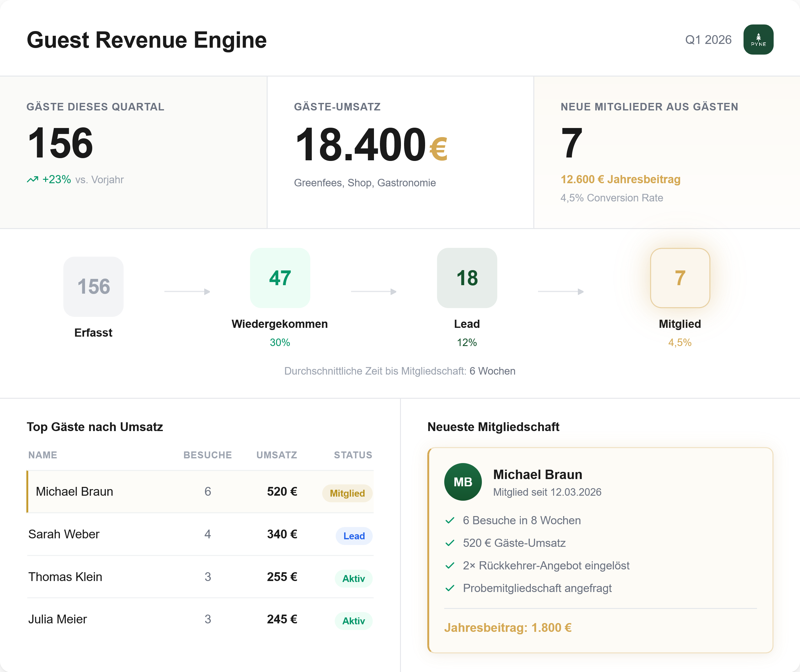Image resolution: width=800 pixels, height=672 pixels.
Task: Click the green trend arrow icon
Action: click(x=33, y=179)
